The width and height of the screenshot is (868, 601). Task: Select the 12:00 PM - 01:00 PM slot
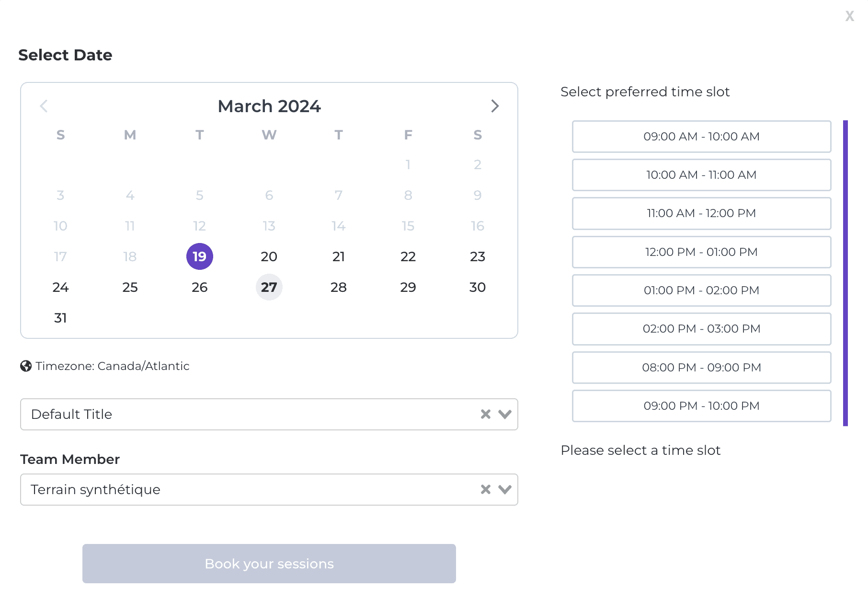pyautogui.click(x=701, y=252)
